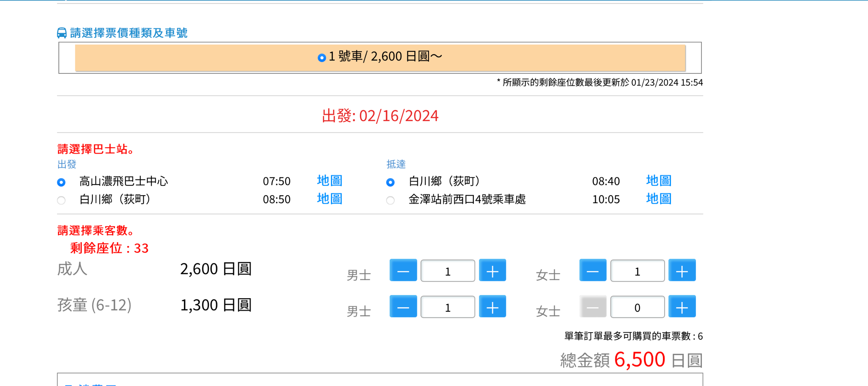Click the 出發: 02/16/2024 date text
Viewport: 868px width, 386px height.
380,116
